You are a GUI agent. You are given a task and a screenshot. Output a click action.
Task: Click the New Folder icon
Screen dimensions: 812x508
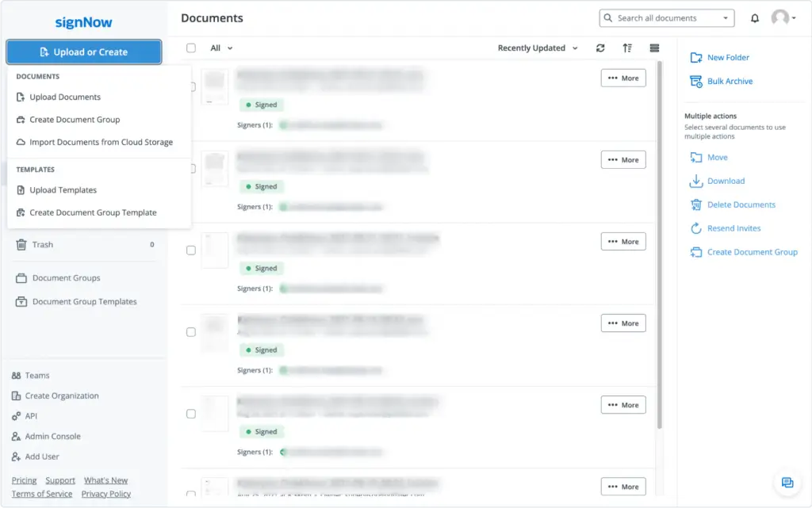tap(695, 58)
